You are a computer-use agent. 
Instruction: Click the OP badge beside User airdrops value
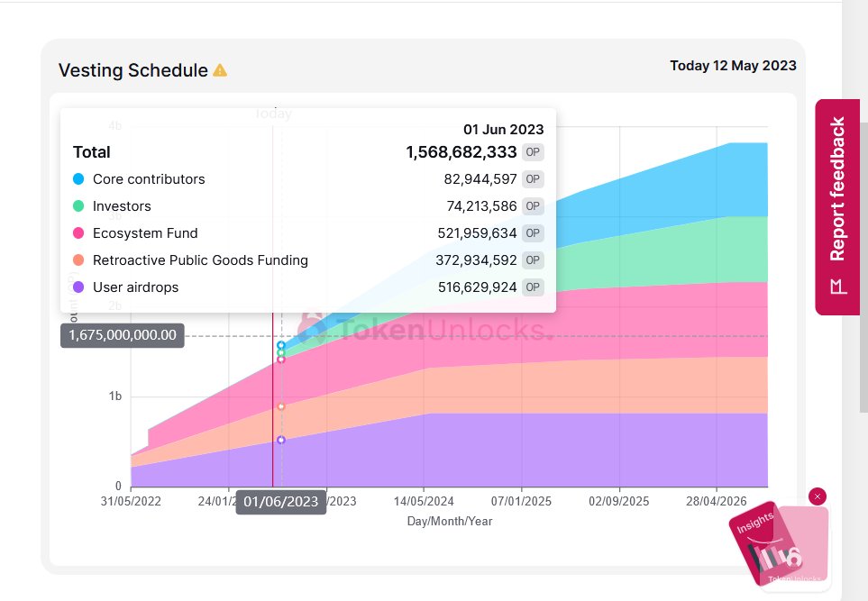[533, 287]
